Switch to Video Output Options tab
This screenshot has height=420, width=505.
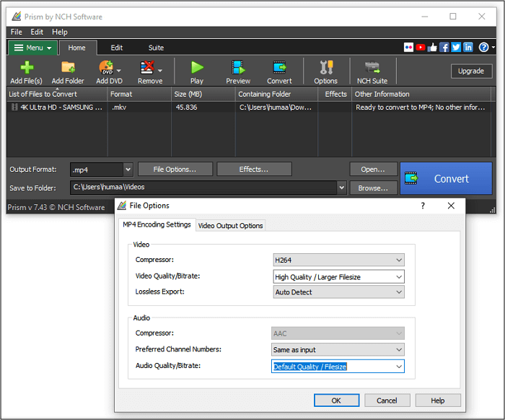coord(231,226)
